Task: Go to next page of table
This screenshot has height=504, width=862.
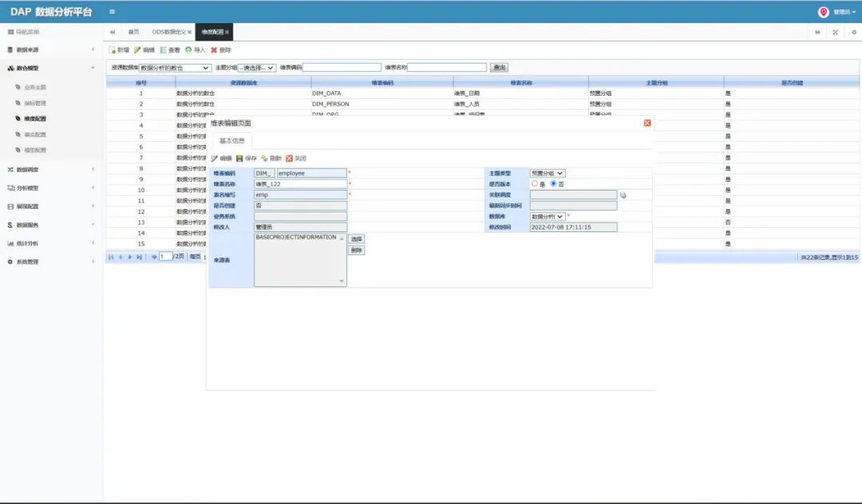Action: [x=130, y=257]
